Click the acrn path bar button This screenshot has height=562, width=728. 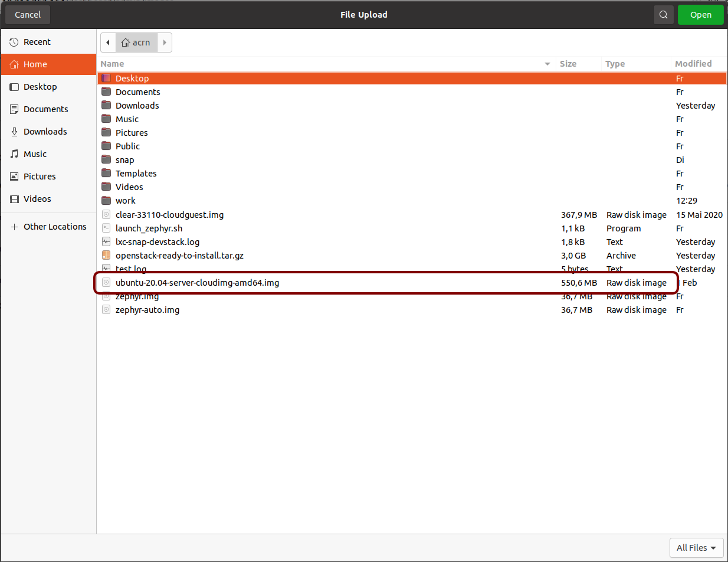pyautogui.click(x=136, y=43)
